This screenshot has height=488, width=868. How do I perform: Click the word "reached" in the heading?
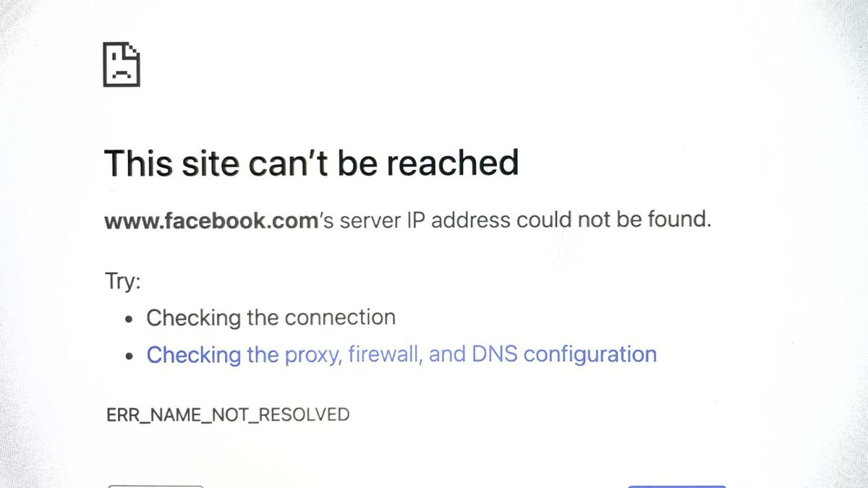[452, 163]
